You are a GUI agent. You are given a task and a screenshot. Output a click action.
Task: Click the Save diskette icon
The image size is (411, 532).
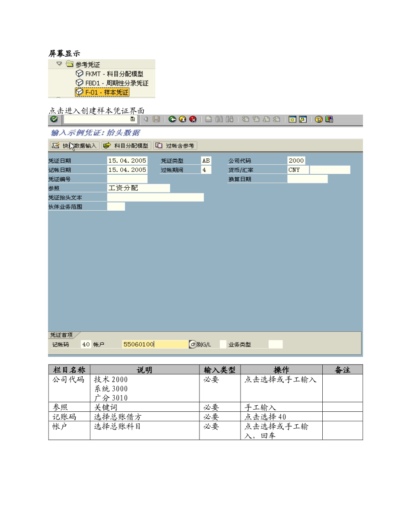156,119
